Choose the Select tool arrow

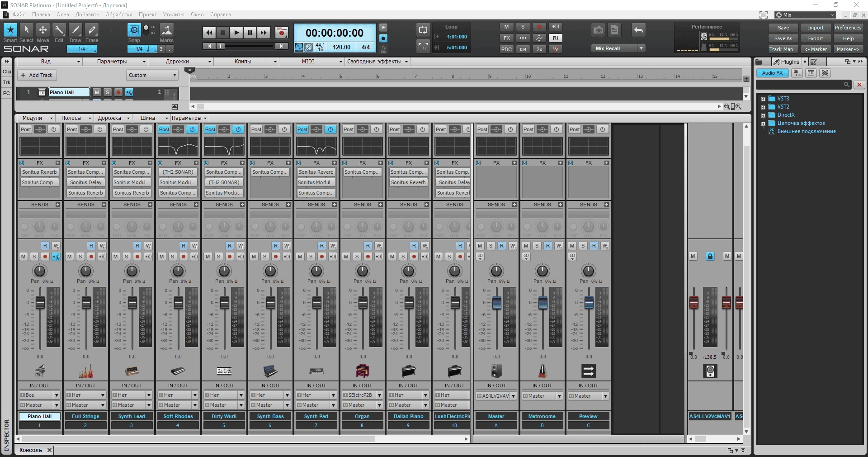coord(26,30)
